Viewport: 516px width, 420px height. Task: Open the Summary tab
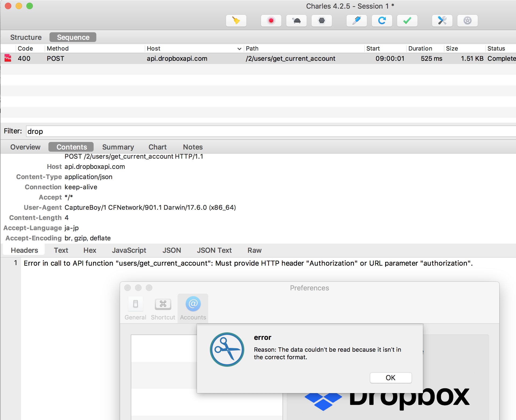tap(118, 147)
